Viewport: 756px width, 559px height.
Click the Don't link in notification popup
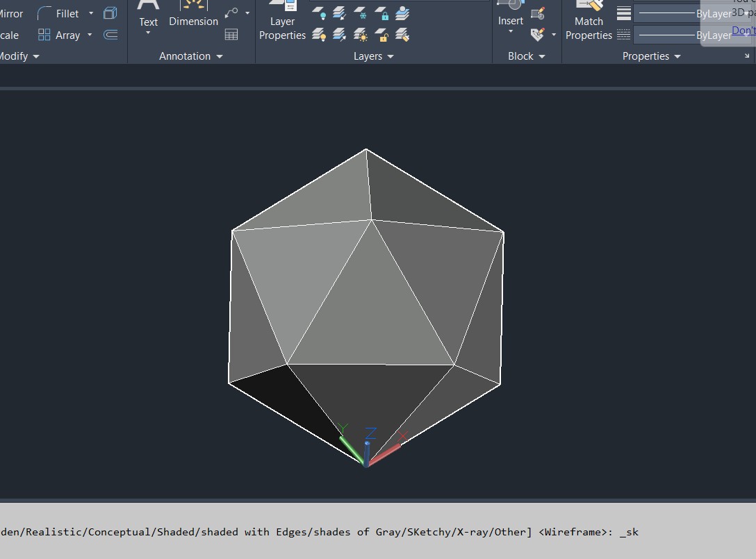[x=743, y=31]
